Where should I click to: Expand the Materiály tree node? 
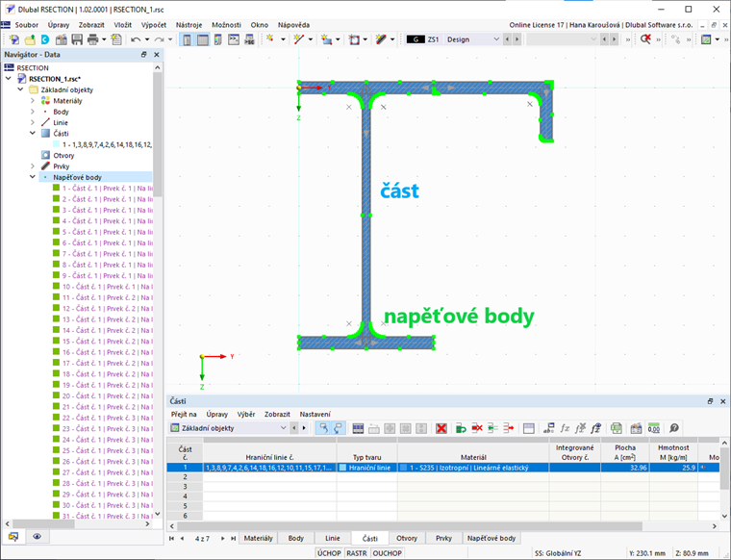click(33, 101)
